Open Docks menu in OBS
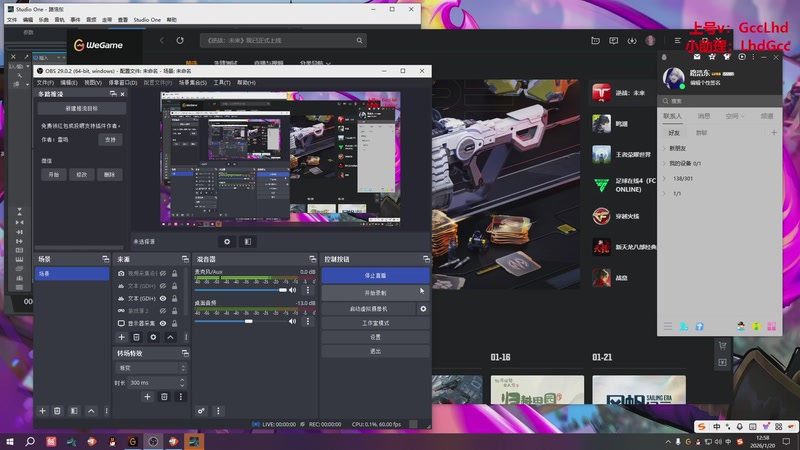 [x=123, y=83]
